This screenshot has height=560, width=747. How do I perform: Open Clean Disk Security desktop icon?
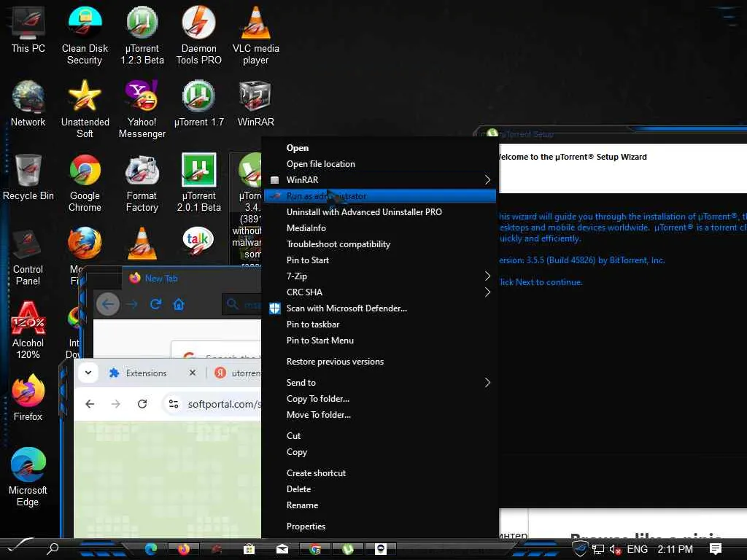pyautogui.click(x=85, y=36)
